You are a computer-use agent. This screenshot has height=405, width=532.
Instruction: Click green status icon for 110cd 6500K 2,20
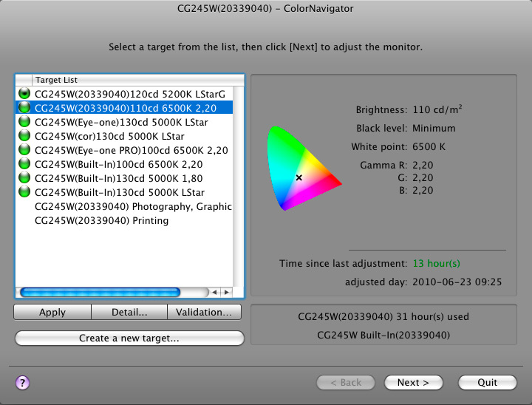pyautogui.click(x=24, y=108)
